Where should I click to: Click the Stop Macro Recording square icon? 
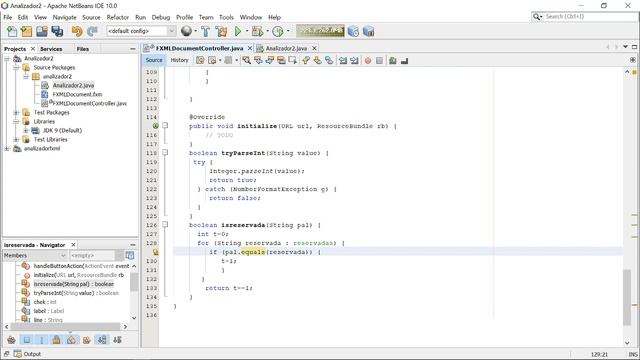click(379, 60)
